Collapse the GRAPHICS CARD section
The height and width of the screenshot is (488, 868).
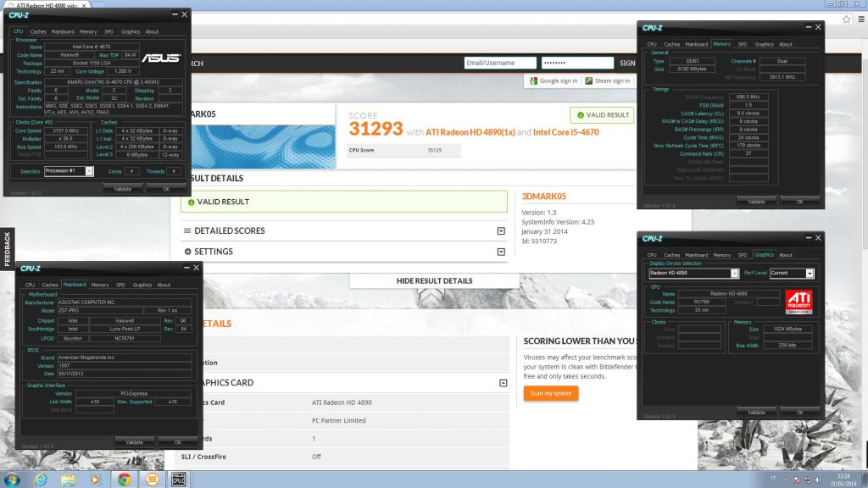tap(504, 383)
